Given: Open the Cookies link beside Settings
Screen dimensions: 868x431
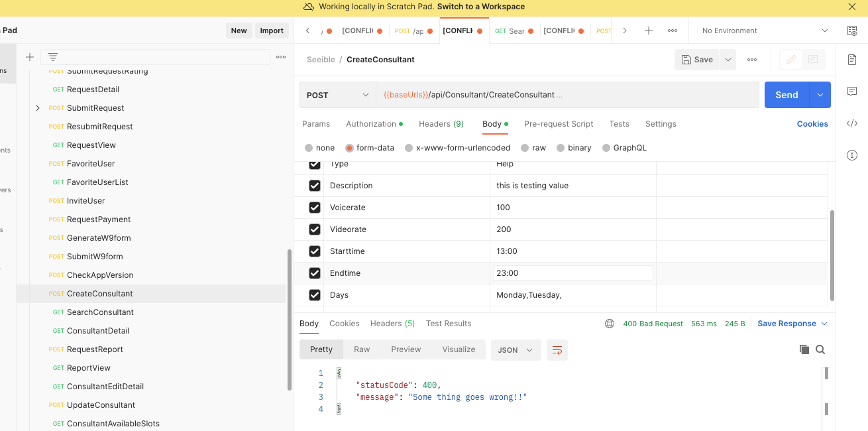Looking at the screenshot, I should 812,124.
